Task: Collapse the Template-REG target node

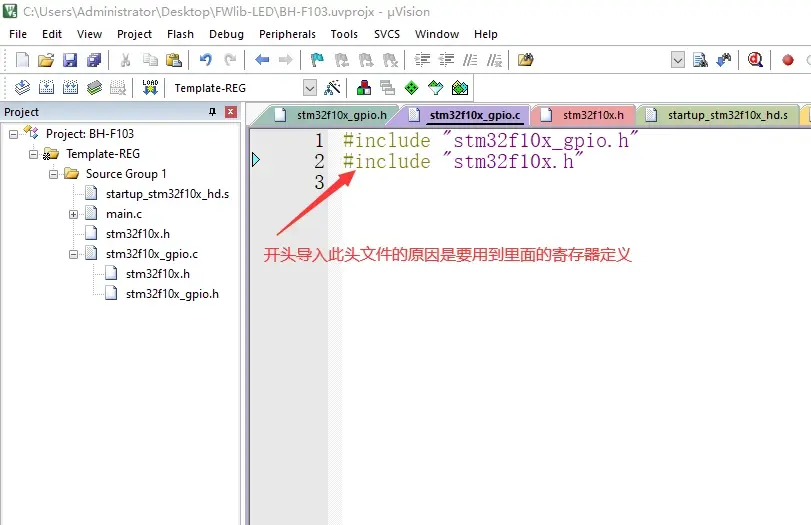Action: 34,154
